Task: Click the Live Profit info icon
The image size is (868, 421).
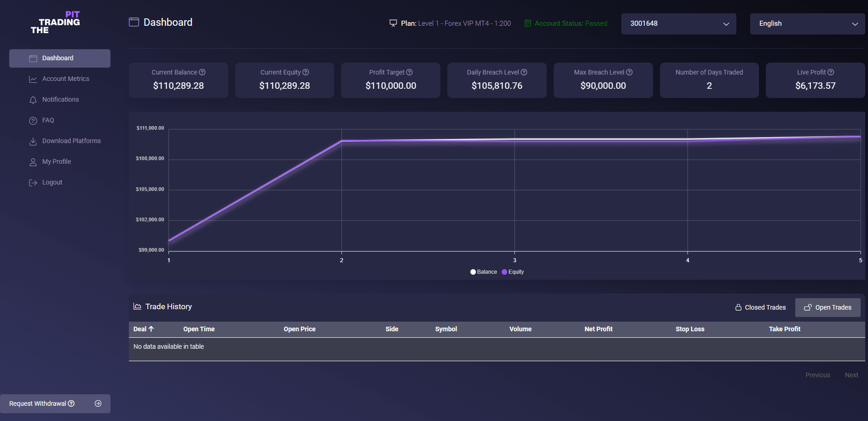Action: tap(831, 72)
